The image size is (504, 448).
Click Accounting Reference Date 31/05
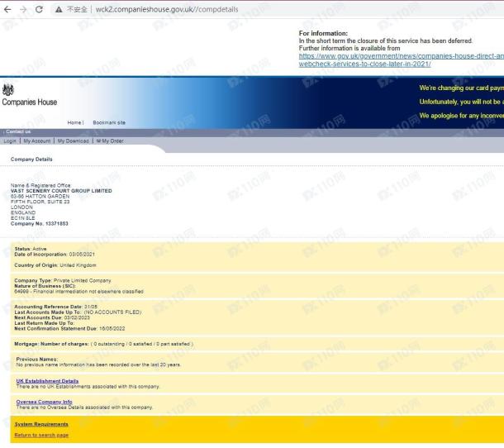56,307
